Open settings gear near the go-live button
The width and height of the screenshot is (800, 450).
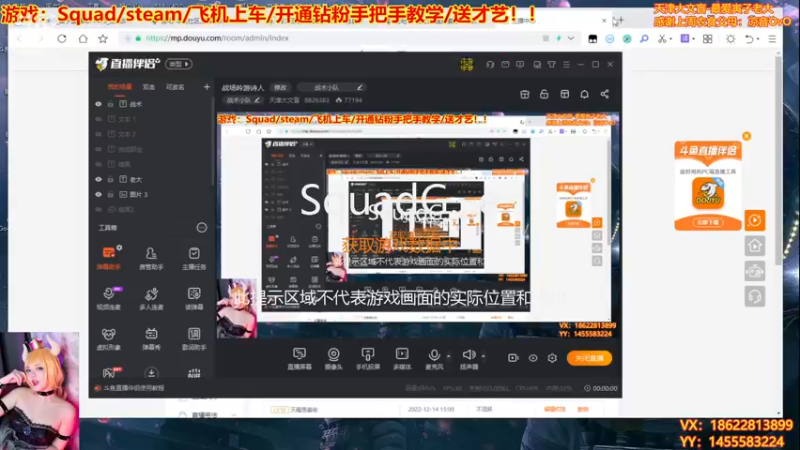(x=552, y=358)
